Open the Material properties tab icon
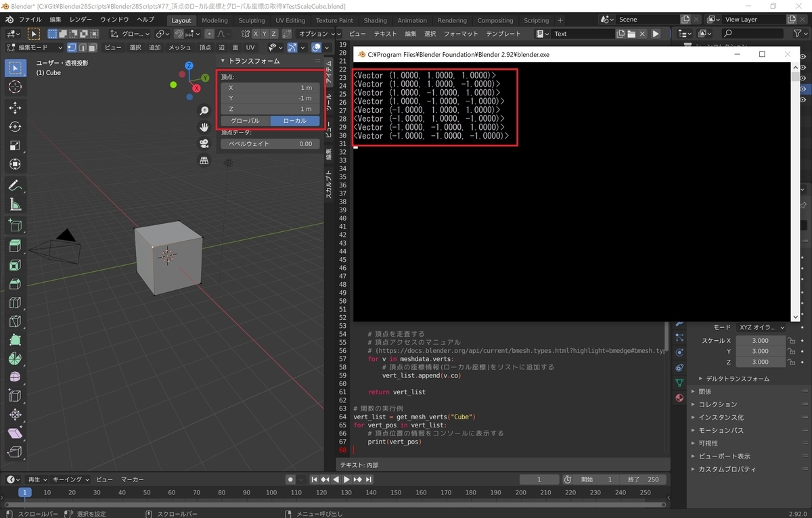This screenshot has height=518, width=812. [679, 398]
